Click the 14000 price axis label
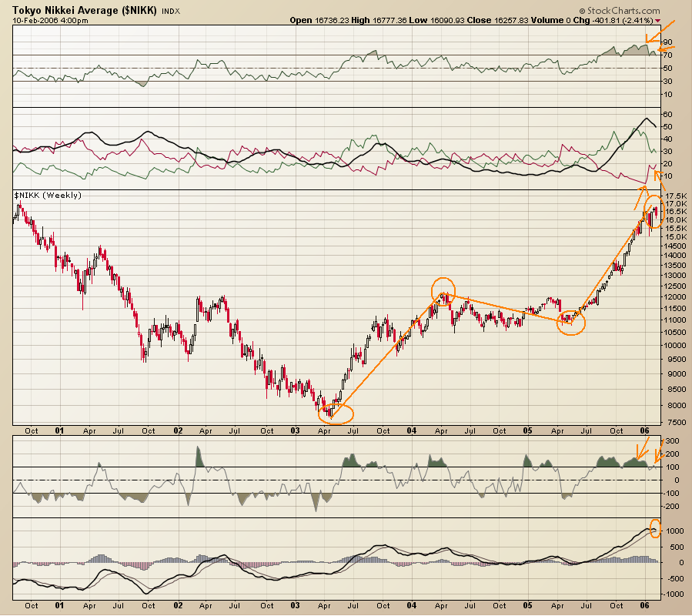This screenshot has height=616, width=692. click(676, 255)
